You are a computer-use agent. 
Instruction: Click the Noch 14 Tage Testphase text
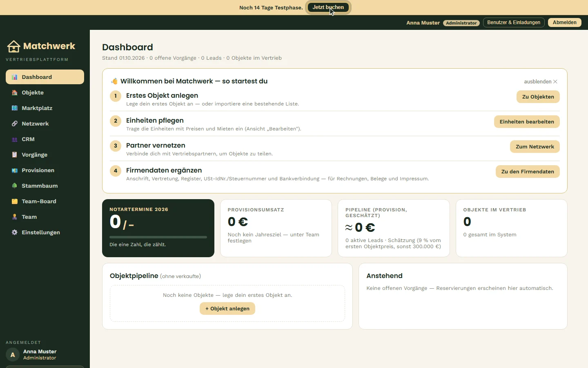coord(271,8)
